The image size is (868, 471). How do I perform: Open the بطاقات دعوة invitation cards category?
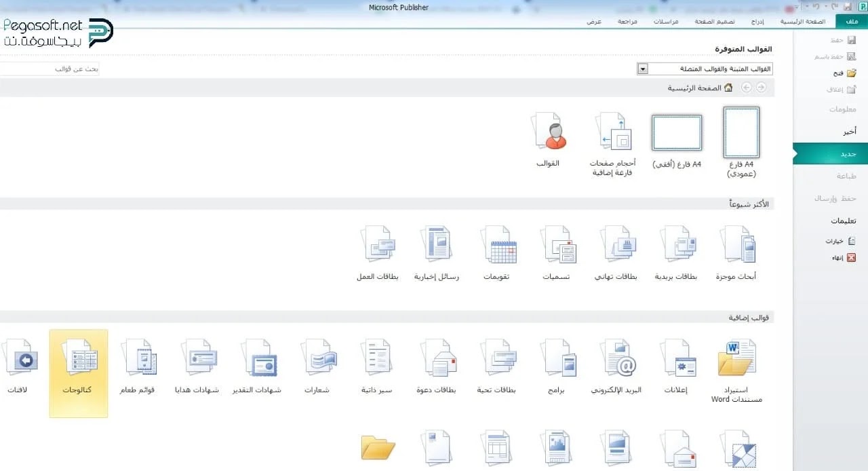coord(437,366)
